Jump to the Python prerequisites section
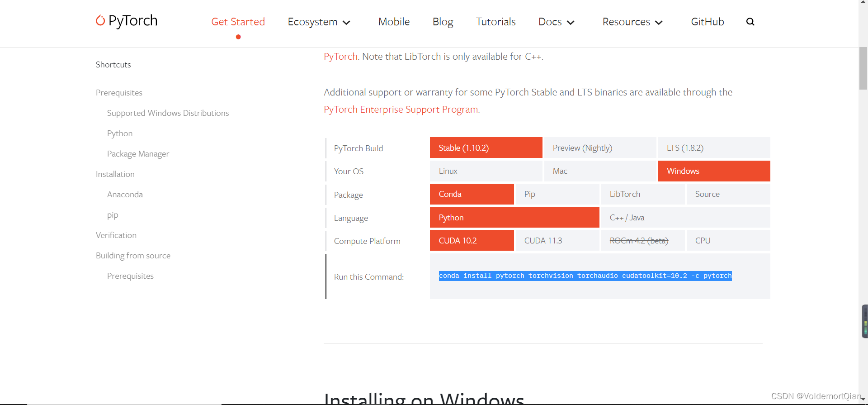This screenshot has width=868, height=405. point(120,133)
